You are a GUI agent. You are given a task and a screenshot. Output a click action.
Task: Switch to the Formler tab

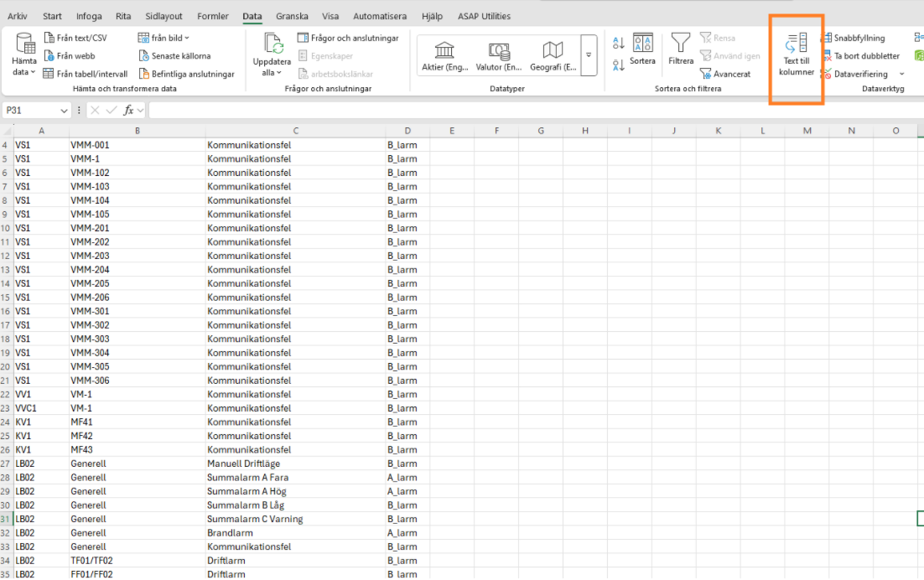tap(213, 16)
